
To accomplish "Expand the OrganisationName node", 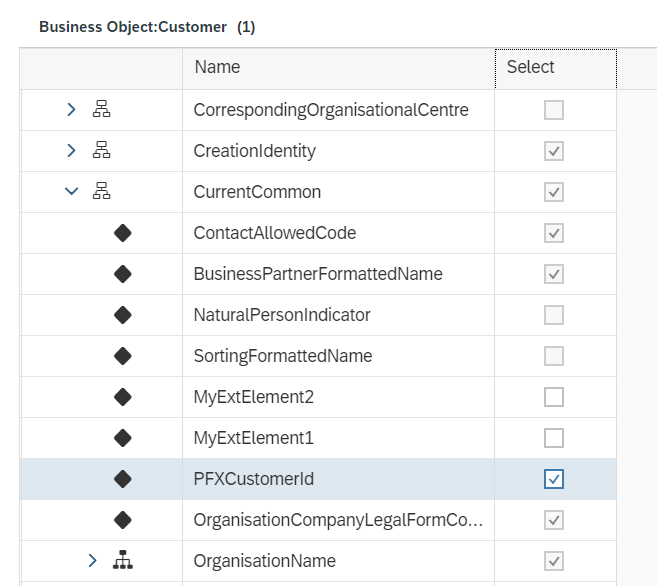I will (x=93, y=561).
